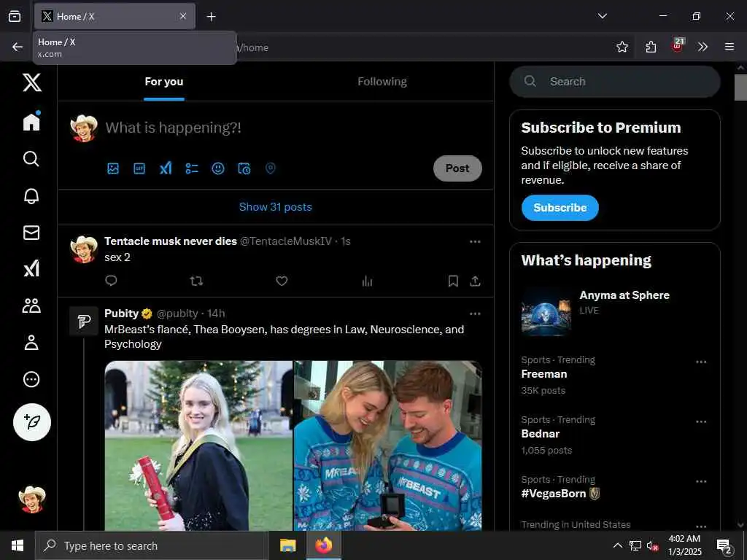
Task: Bookmark the 'sex 2' post
Action: [453, 281]
